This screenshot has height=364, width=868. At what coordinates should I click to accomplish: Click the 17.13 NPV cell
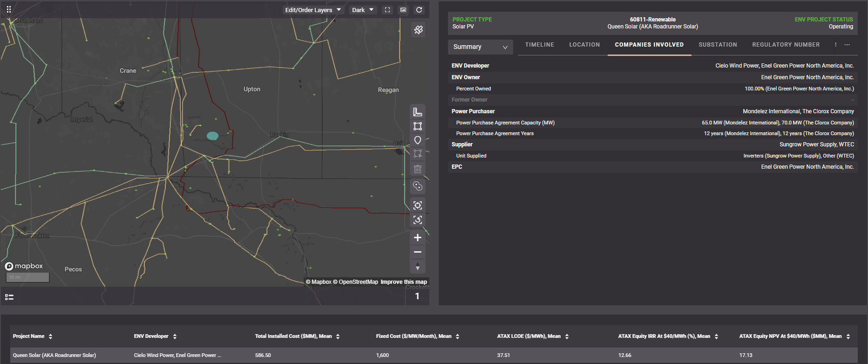click(746, 355)
